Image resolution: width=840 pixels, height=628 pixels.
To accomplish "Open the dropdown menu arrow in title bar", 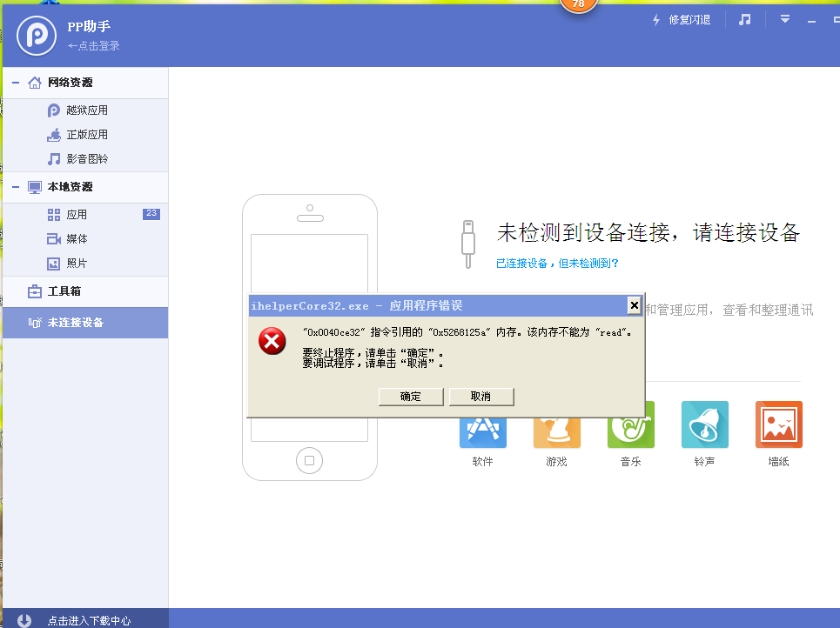I will click(785, 19).
